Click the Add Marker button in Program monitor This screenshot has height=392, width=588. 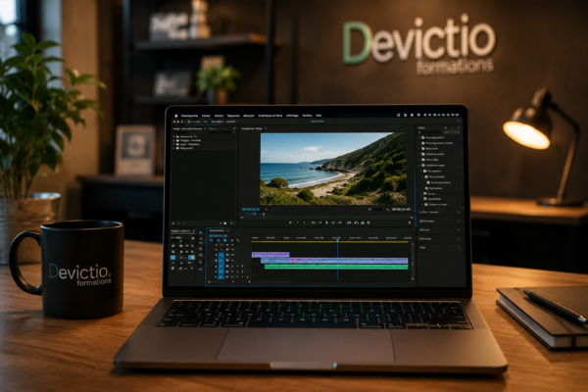[290, 222]
